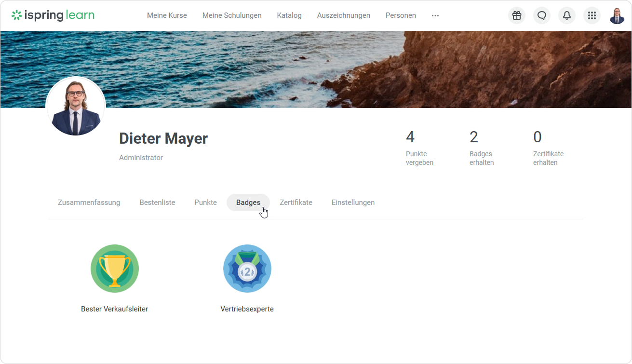This screenshot has height=364, width=632.
Task: Open Meine Kurse in the navigation
Action: (x=167, y=15)
